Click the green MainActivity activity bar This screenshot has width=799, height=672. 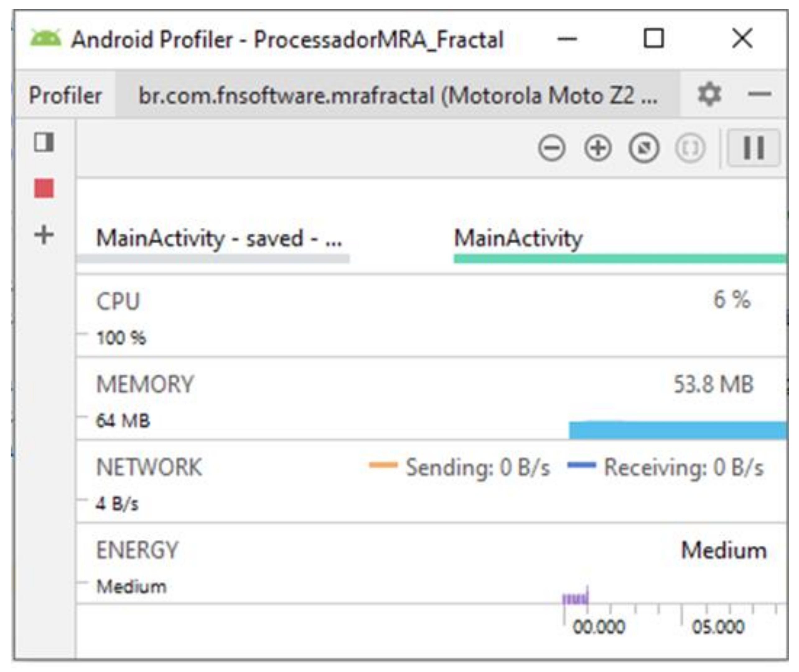[x=619, y=259]
